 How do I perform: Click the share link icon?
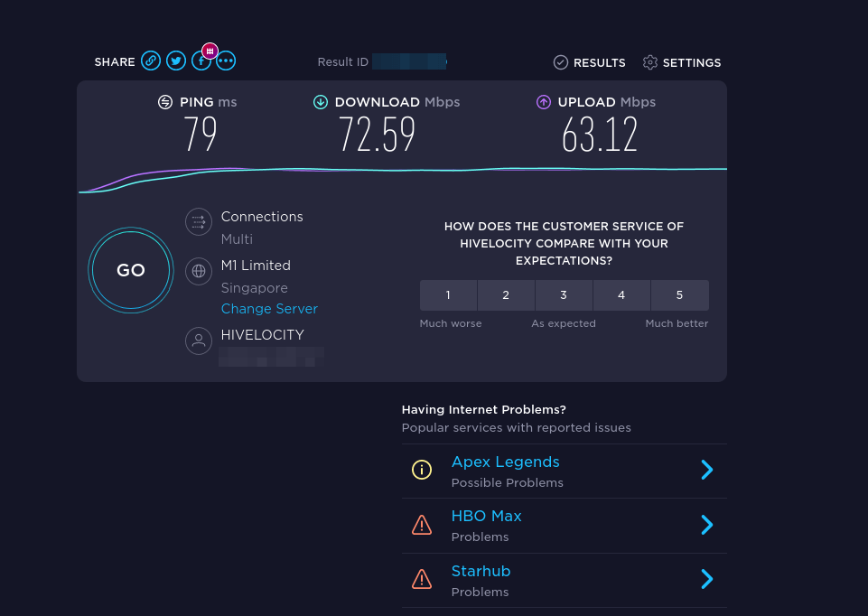tap(151, 61)
